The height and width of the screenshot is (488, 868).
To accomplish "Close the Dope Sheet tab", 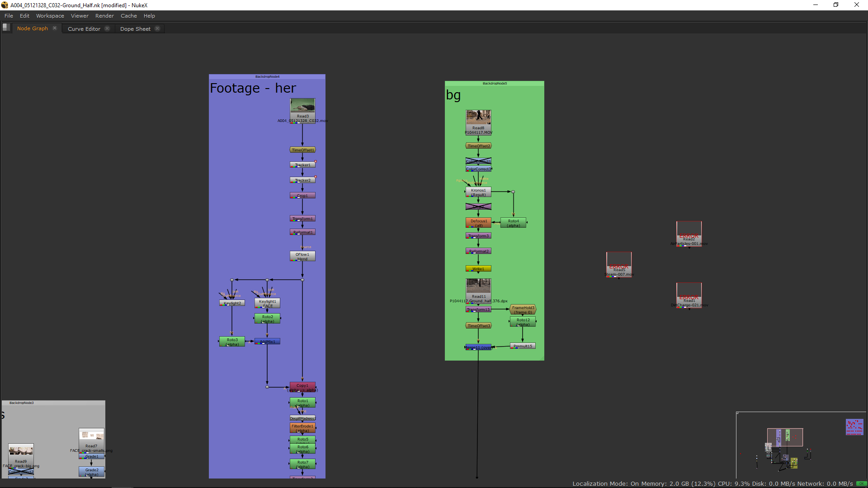I will [x=157, y=28].
